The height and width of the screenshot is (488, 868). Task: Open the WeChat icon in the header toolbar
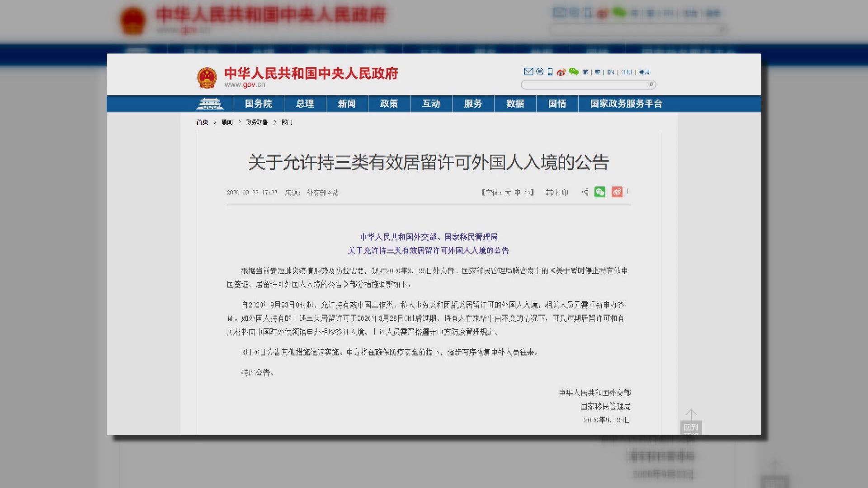click(574, 72)
